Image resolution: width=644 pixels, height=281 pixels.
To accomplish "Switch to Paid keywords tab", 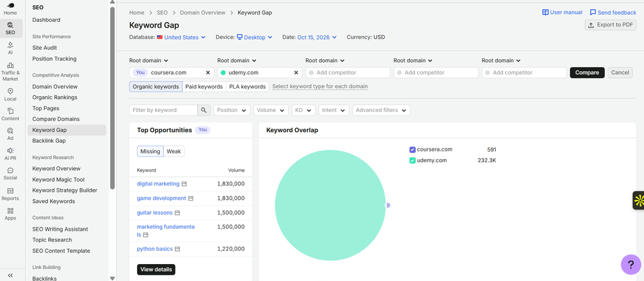I will [204, 87].
